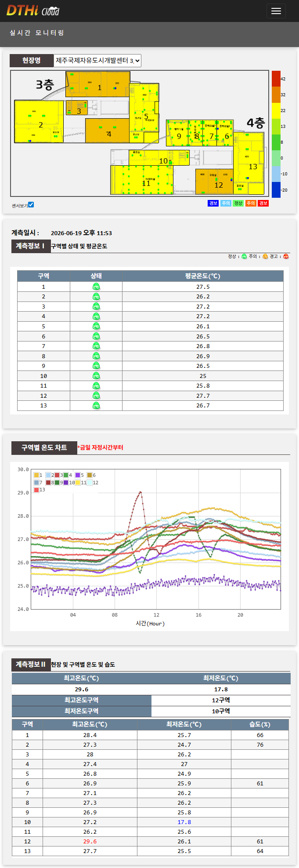This screenshot has width=299, height=868.
Task: Click the orange 주의 legend icon
Action: click(x=265, y=257)
